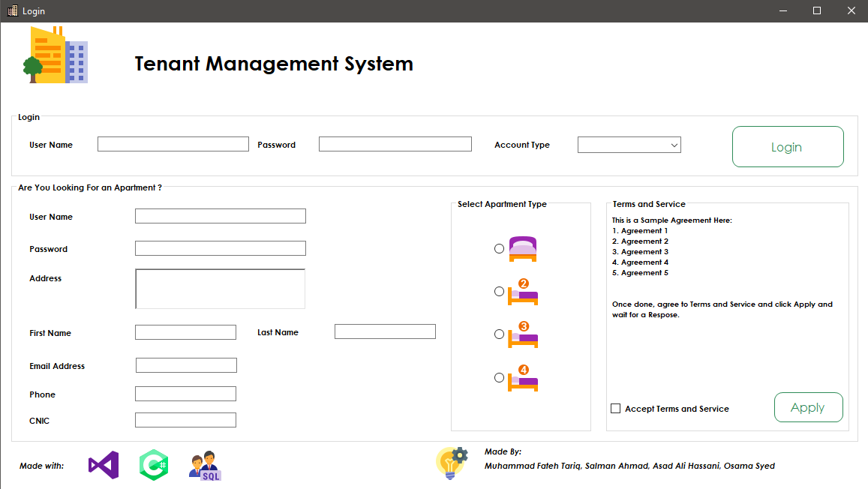Enable Accept Terms and Service
The height and width of the screenshot is (489, 868).
click(x=615, y=408)
